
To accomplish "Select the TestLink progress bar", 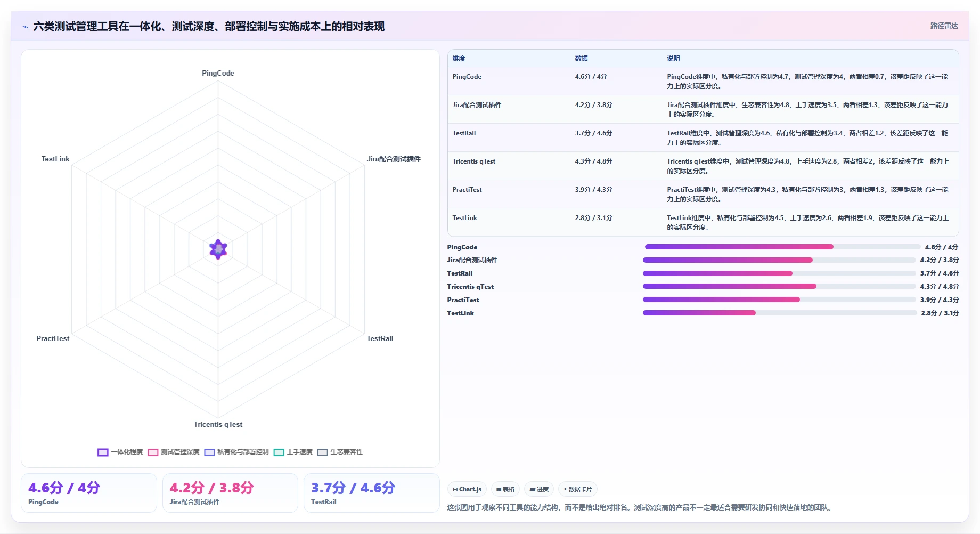I will click(x=780, y=313).
